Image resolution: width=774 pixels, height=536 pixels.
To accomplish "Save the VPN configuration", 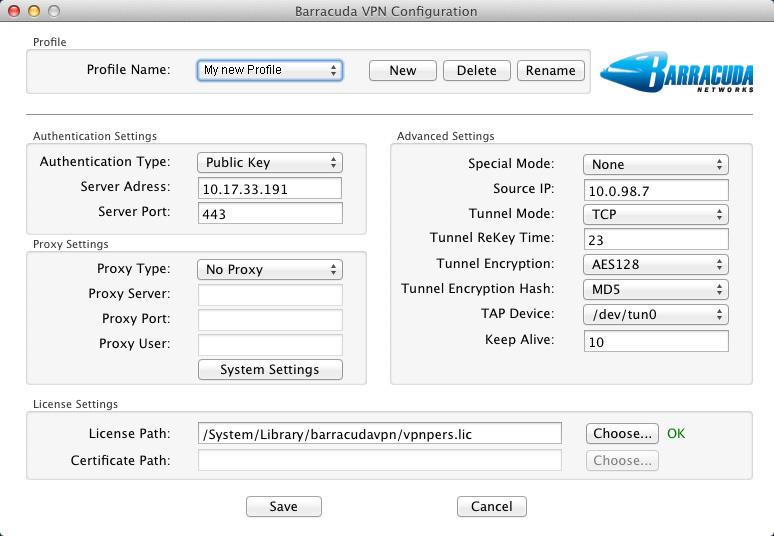I will point(284,506).
